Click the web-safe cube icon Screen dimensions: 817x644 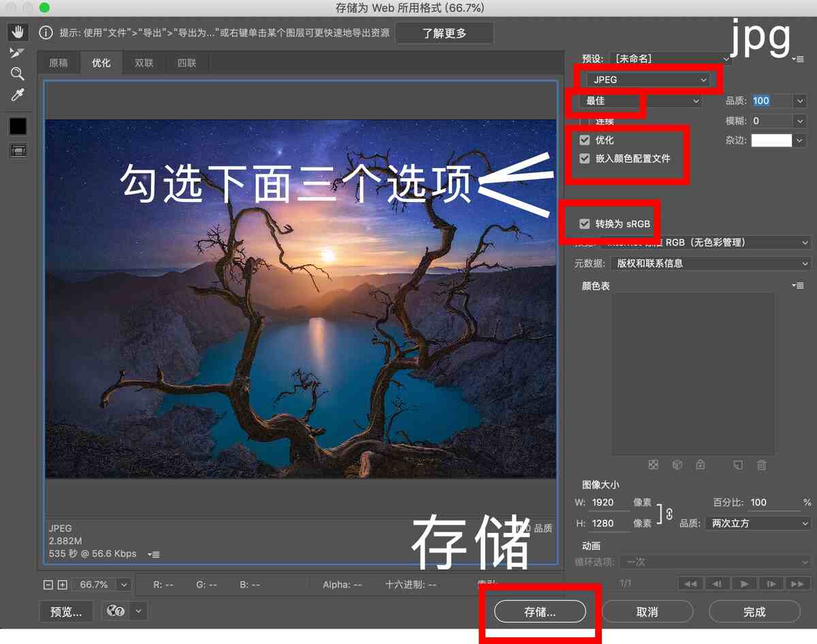tap(677, 465)
